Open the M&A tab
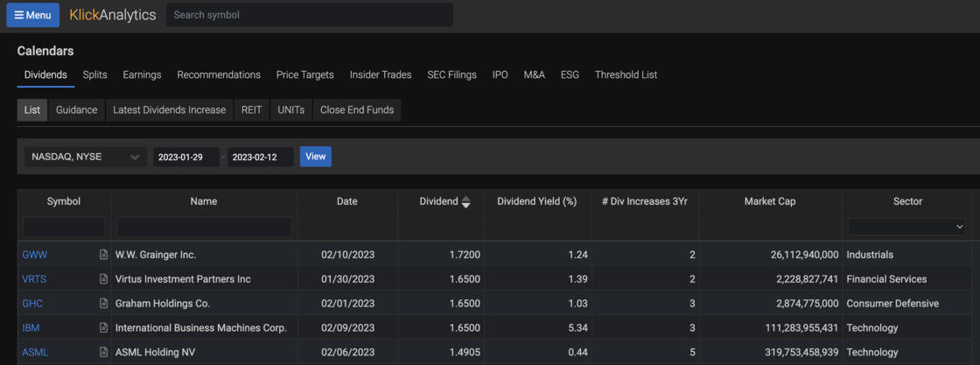This screenshot has width=980, height=365. pos(535,75)
